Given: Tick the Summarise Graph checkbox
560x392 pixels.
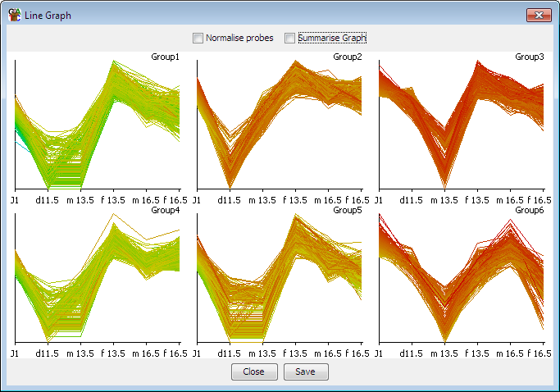Looking at the screenshot, I should pyautogui.click(x=289, y=38).
